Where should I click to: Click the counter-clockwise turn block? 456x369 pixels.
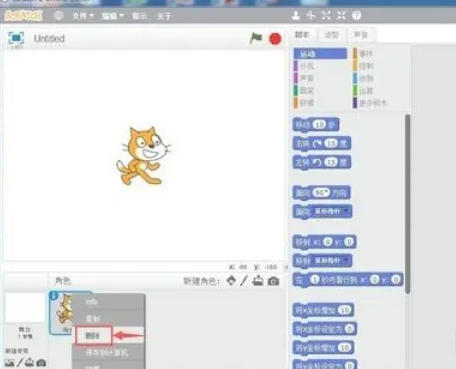pos(321,162)
